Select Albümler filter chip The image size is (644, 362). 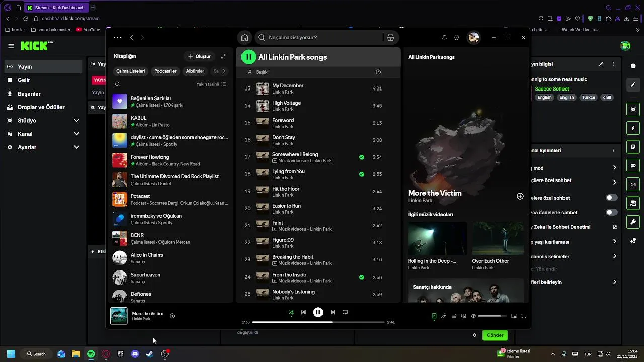point(195,71)
